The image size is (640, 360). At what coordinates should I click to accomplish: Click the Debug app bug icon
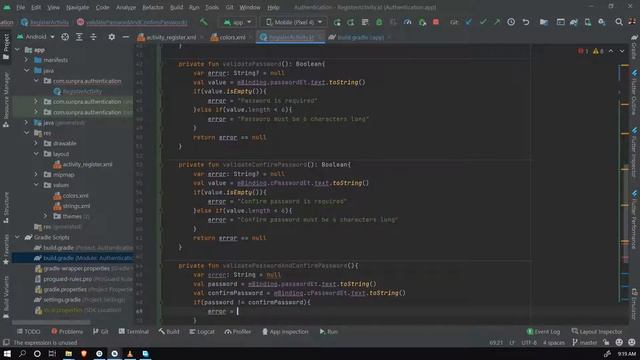pos(379,22)
